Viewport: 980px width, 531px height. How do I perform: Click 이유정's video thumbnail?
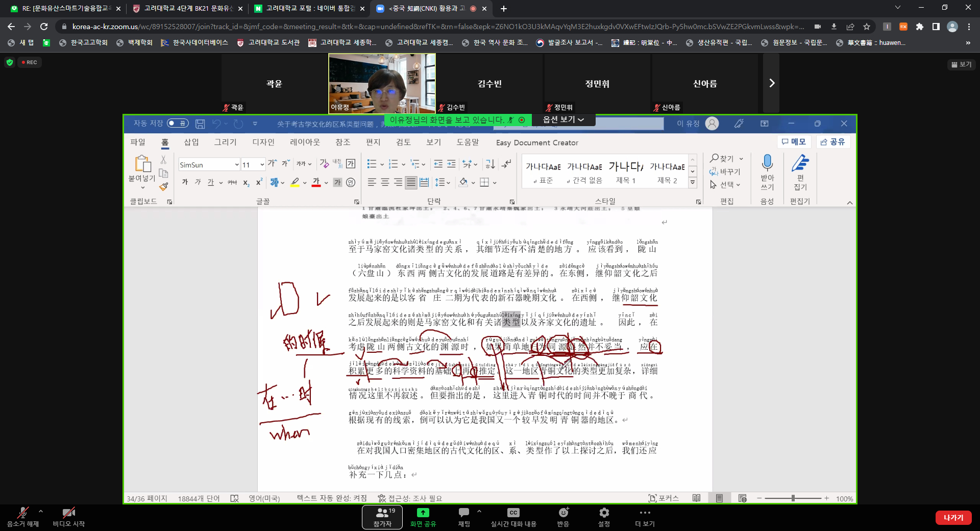click(382, 83)
